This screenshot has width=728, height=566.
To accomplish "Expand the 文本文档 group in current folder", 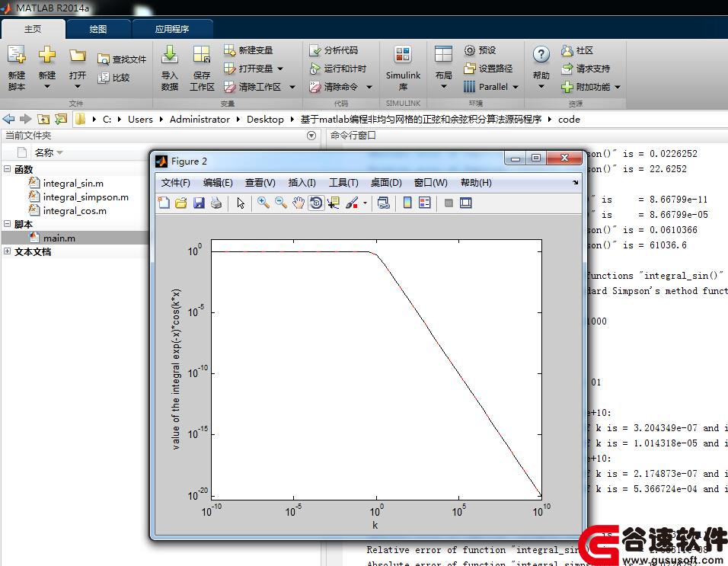I will coord(8,251).
